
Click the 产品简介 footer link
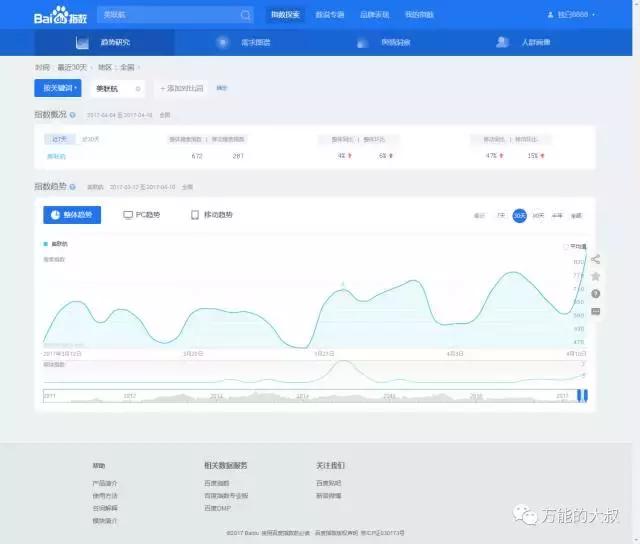click(105, 483)
